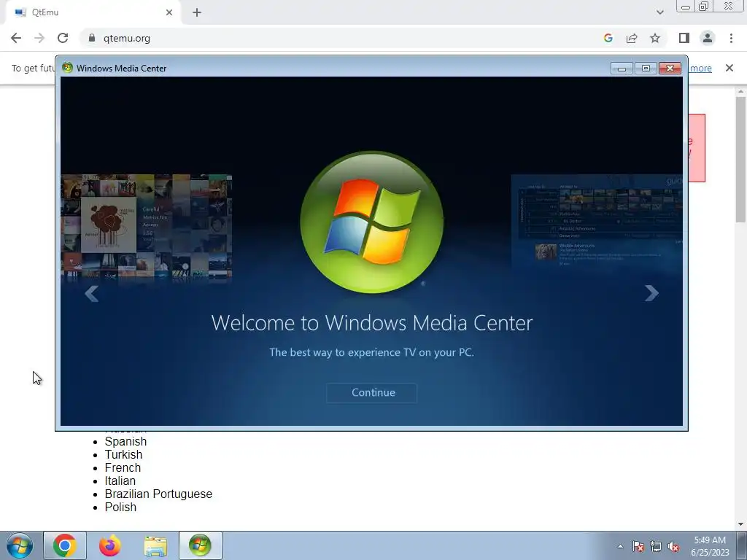
Task: Click Continue in Windows Media Center
Action: (x=371, y=393)
